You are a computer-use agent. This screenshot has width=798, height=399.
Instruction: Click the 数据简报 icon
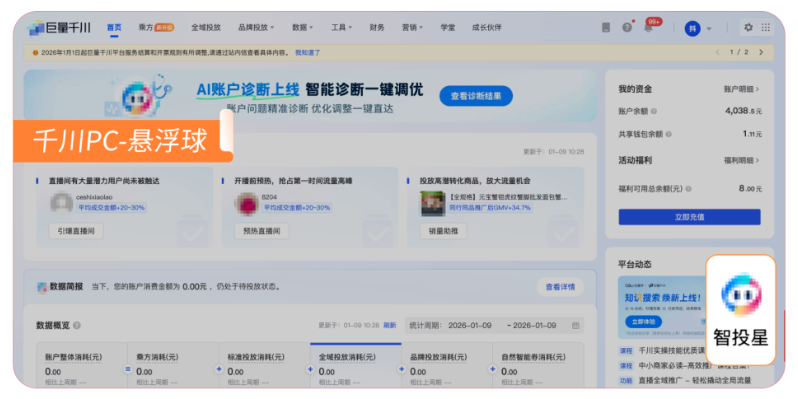[42, 287]
